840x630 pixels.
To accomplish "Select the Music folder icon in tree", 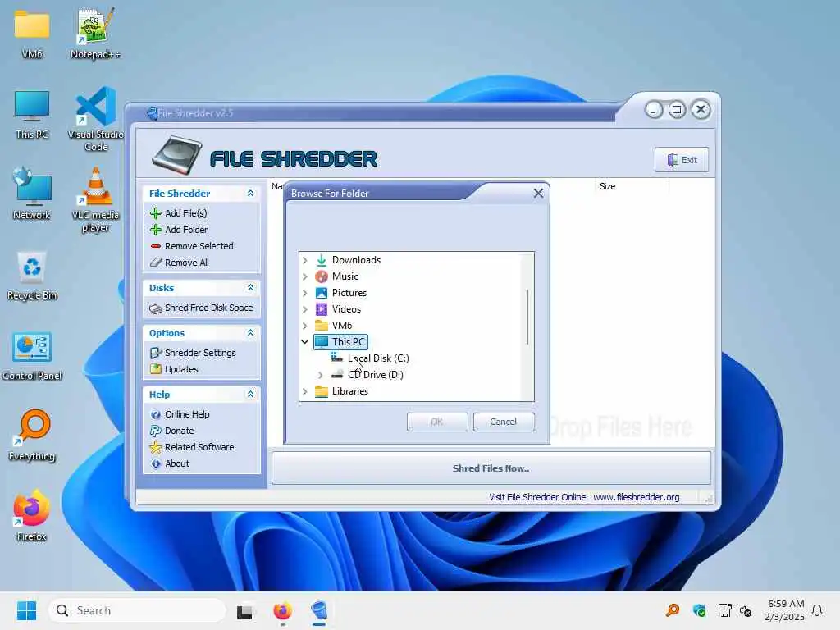I will click(x=322, y=276).
